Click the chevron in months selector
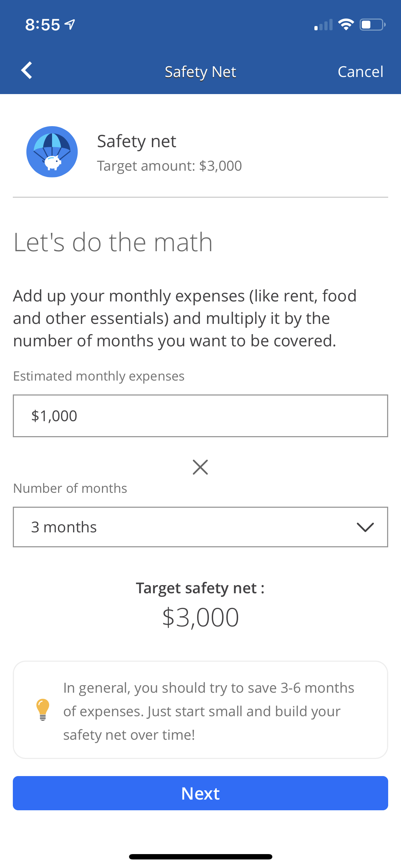 point(365,527)
